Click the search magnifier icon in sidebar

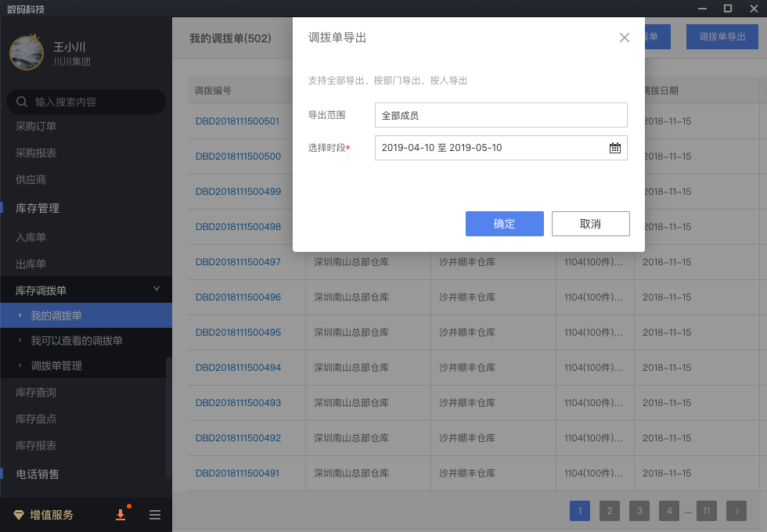tap(22, 102)
